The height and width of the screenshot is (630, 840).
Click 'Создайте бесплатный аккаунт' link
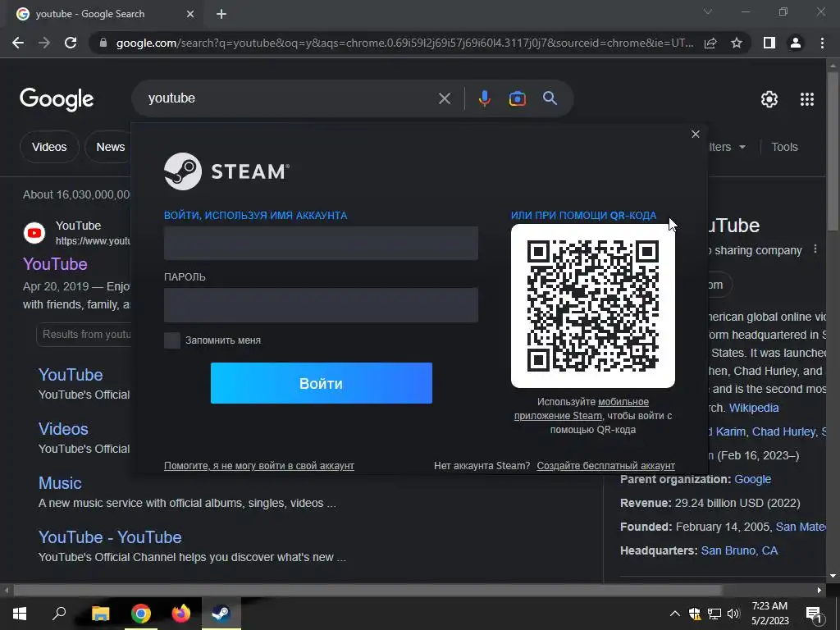(606, 466)
